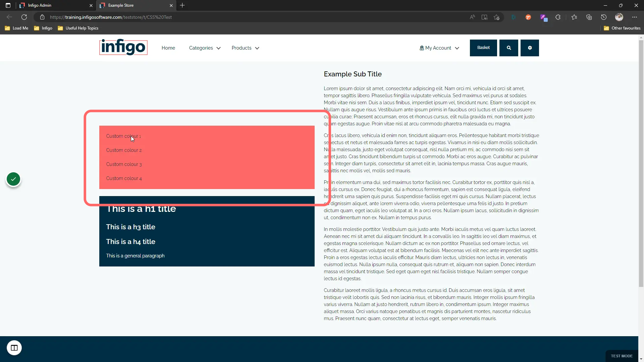The image size is (644, 362).
Task: Click the orange T extension icon
Action: pyautogui.click(x=528, y=17)
